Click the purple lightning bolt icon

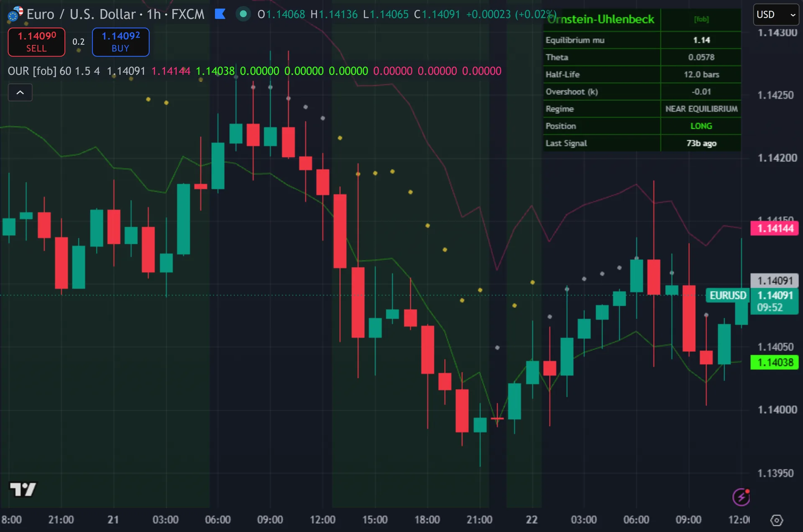point(741,497)
